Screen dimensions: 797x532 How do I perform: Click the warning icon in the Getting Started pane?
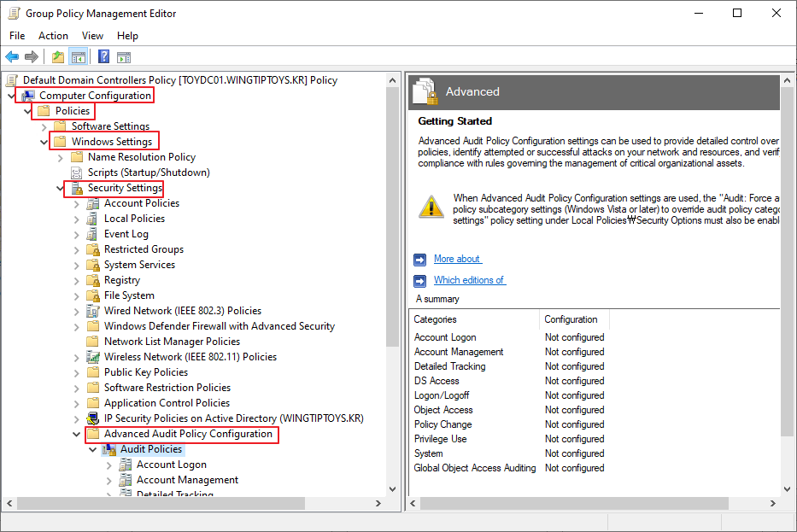431,206
